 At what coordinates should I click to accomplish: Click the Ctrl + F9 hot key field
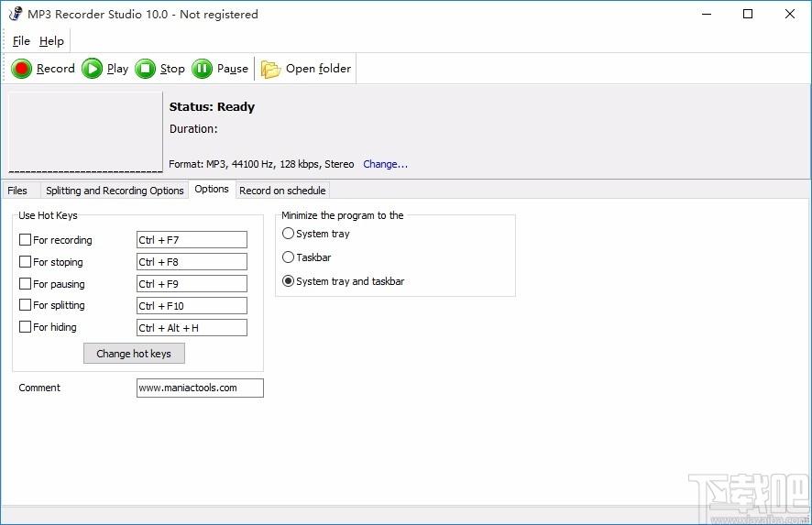(x=192, y=284)
